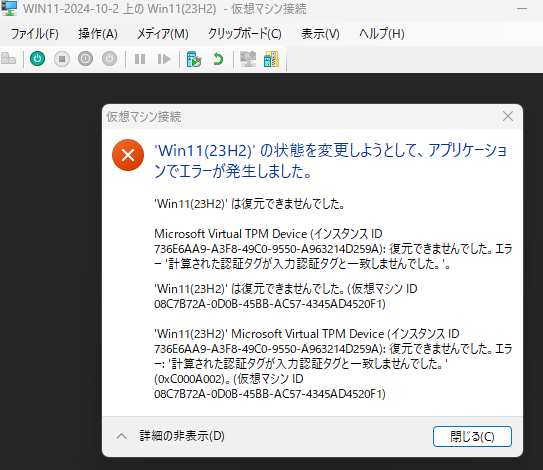Open the 操作(A) menu
This screenshot has height=470, width=543.
point(98,34)
